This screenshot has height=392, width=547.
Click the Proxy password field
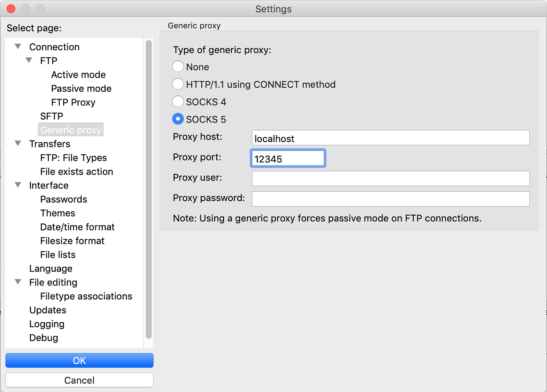[391, 199]
